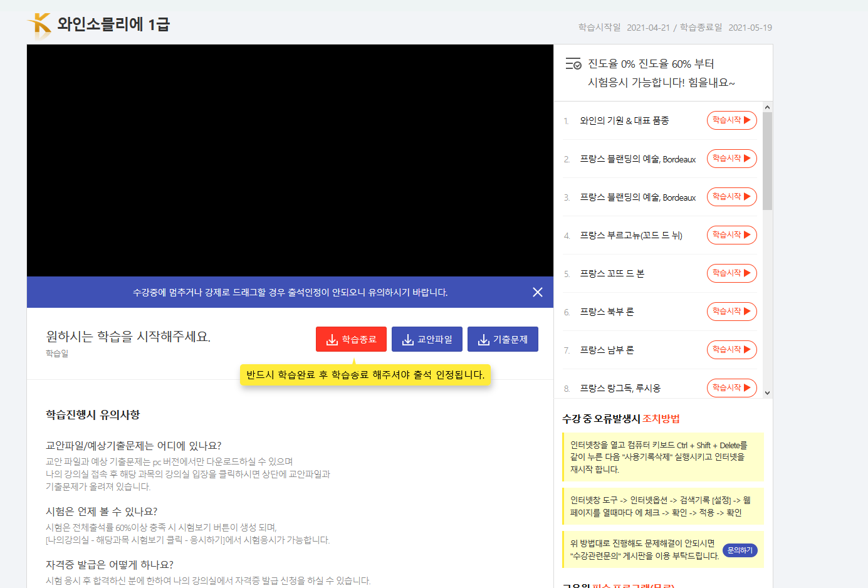Select lesson title 프랑스 북부 론
This screenshot has height=588, width=868.
coord(607,312)
